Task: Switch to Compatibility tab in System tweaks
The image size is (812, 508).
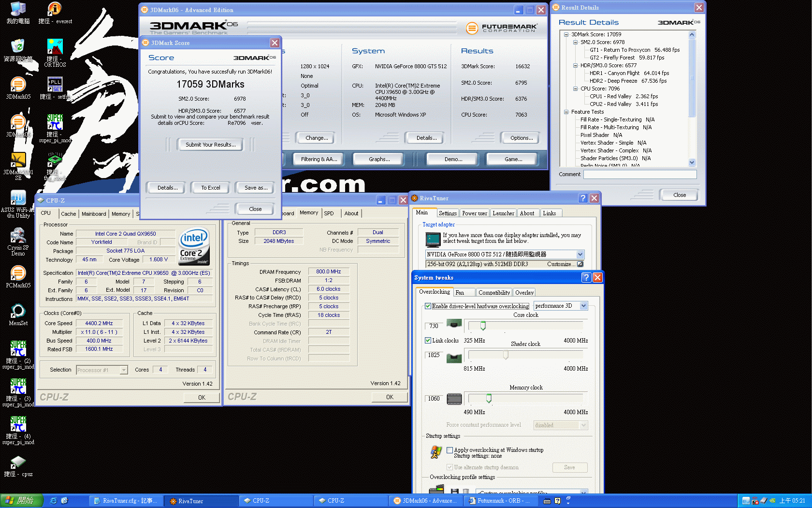Action: (x=494, y=293)
